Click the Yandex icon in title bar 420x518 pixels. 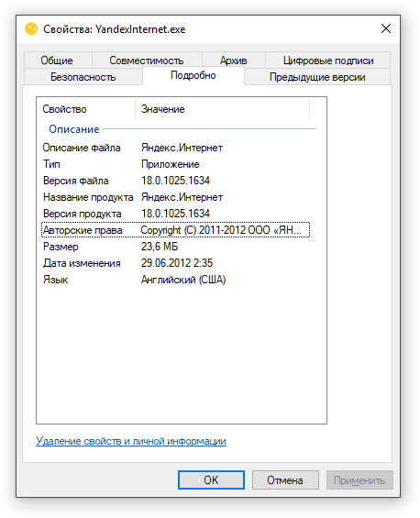tap(31, 28)
